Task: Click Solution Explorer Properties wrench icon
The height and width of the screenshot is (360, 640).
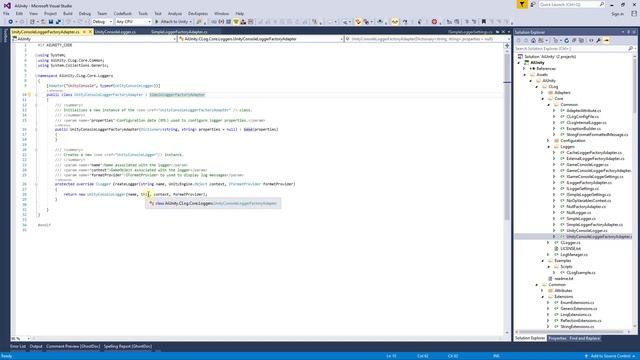Action: 598,40
